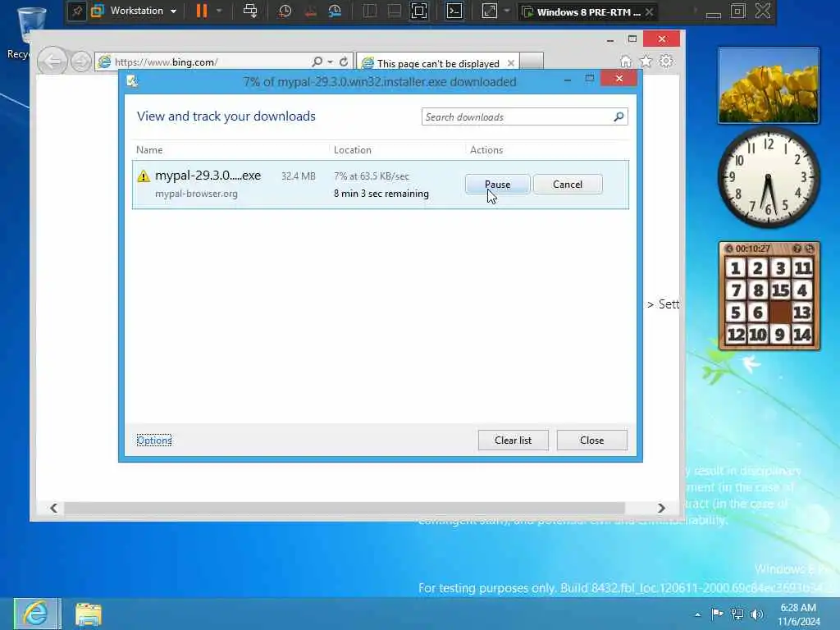
Task: Close the 'This page can't be displayed' tab
Action: click(x=511, y=63)
